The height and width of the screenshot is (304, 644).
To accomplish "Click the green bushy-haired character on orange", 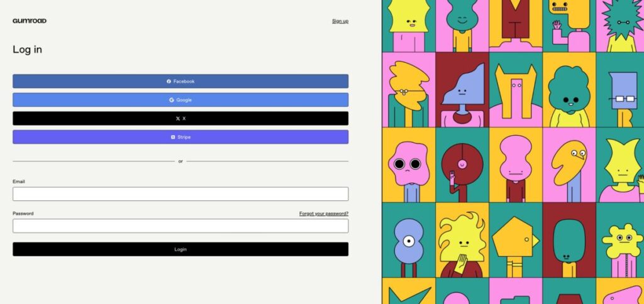I will pos(569,94).
